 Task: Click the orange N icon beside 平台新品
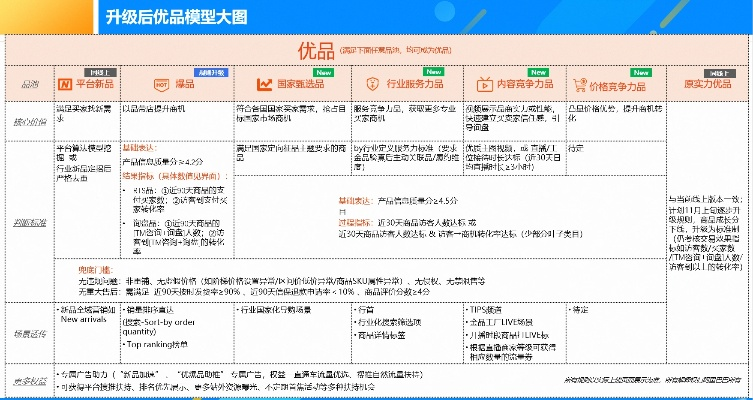[x=67, y=85]
